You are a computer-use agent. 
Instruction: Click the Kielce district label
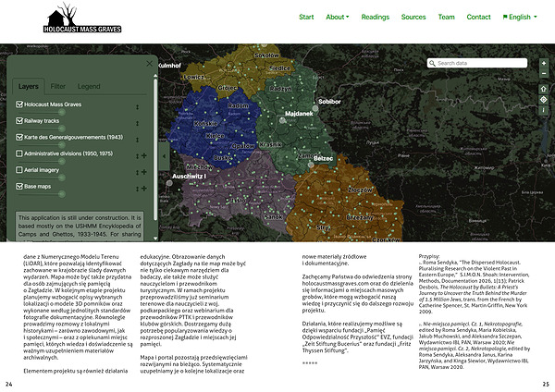pyautogui.click(x=215, y=136)
